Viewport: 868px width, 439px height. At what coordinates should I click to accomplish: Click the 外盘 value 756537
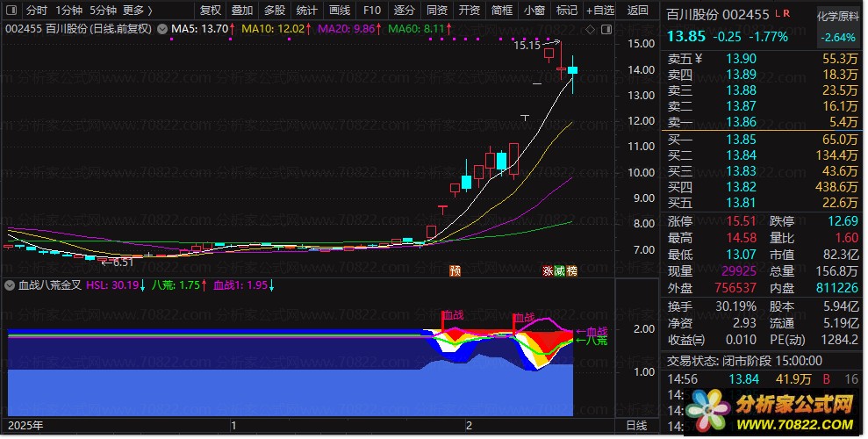(x=735, y=288)
